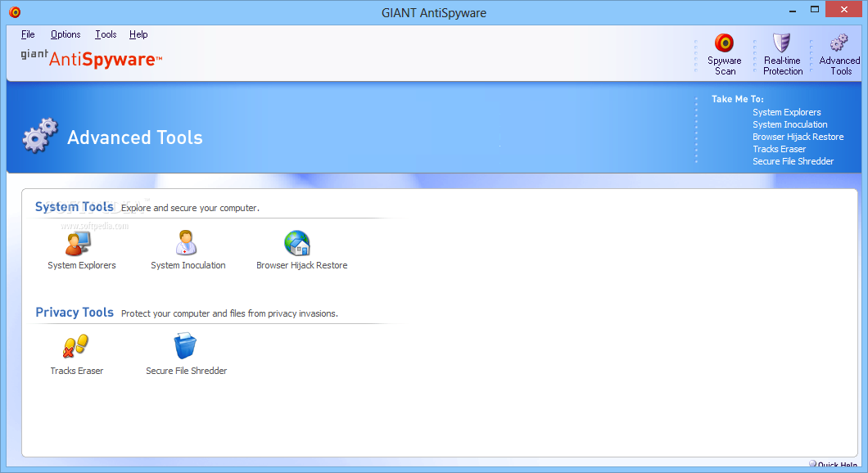
Task: Go to Secure File Shredder in Take Me To
Action: (793, 161)
